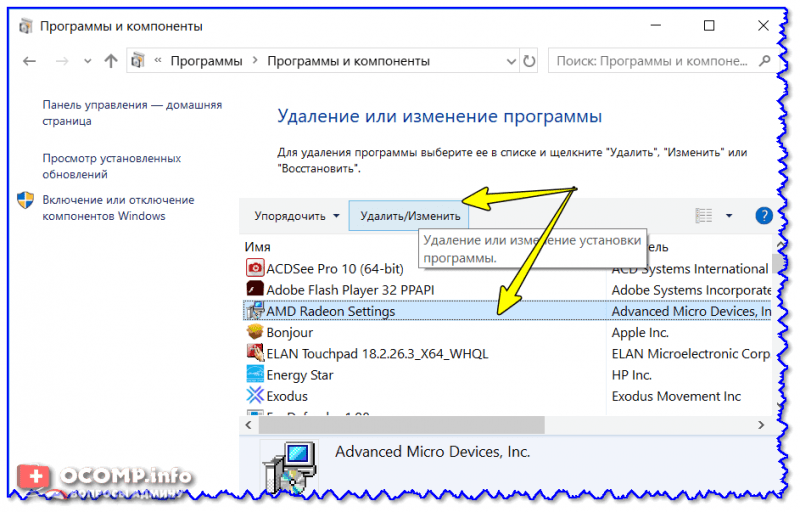Screen dimensions: 800x512
Task: Click the address bar control panel icon
Action: click(x=138, y=61)
